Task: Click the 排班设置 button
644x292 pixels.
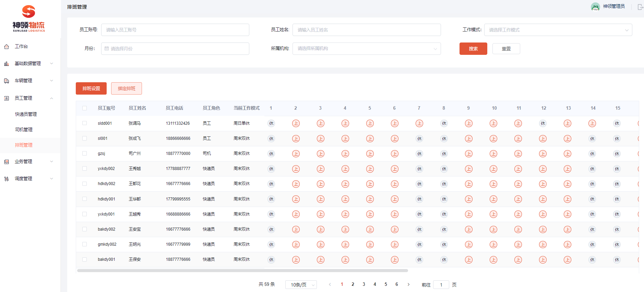Action: click(91, 88)
